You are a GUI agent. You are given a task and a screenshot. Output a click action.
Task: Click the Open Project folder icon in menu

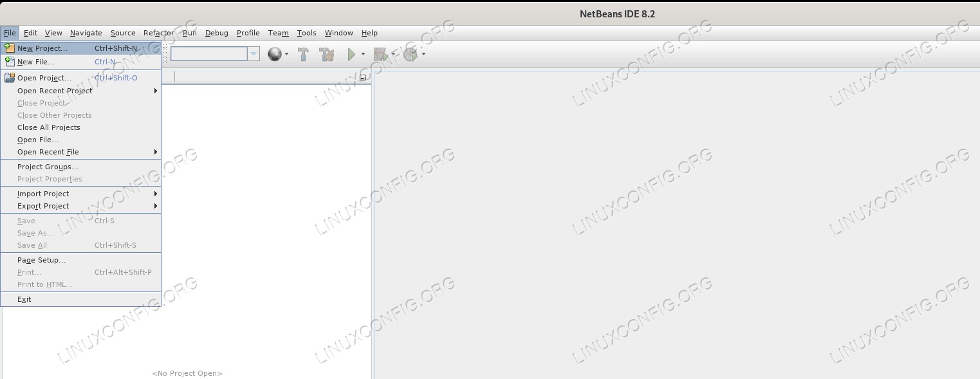point(9,78)
